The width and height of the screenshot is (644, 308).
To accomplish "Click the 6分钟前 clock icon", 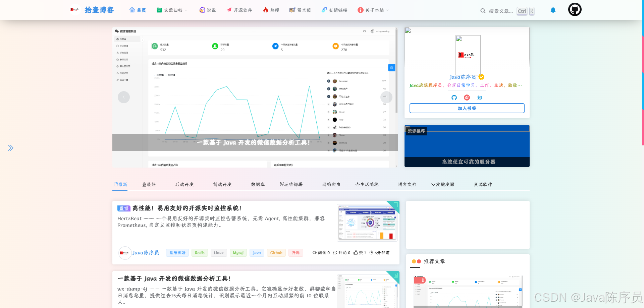I will 371,253.
